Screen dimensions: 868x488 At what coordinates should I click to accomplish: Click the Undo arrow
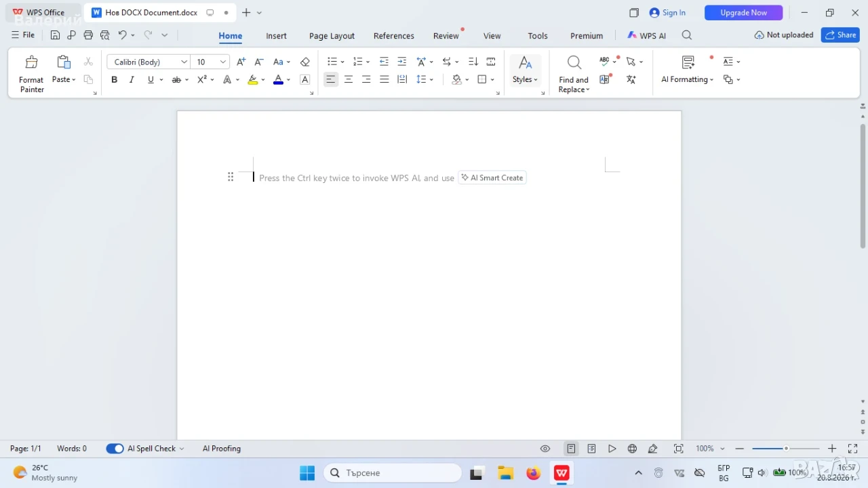(x=122, y=35)
